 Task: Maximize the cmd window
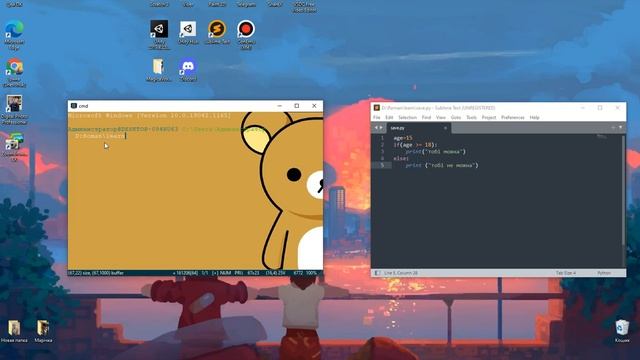297,106
